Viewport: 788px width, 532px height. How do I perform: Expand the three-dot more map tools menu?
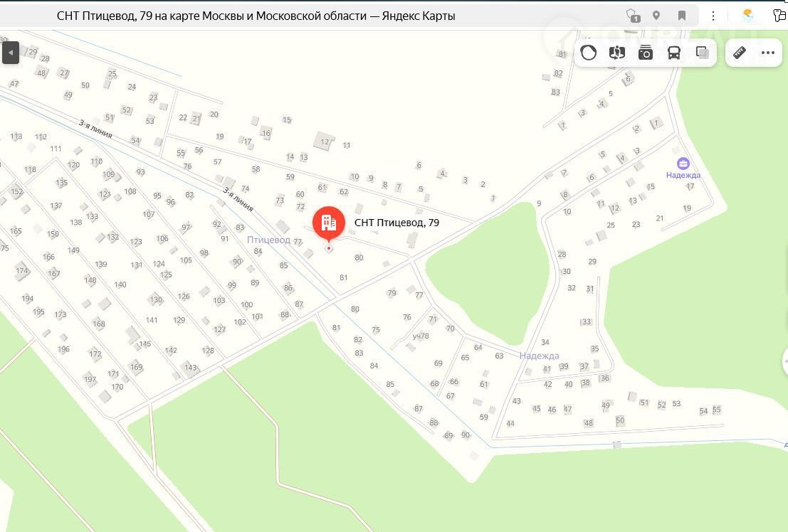click(x=768, y=52)
